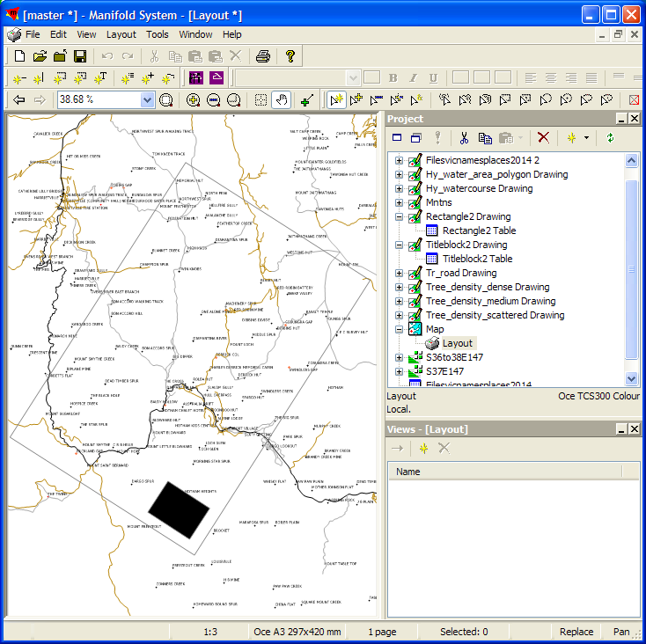This screenshot has height=644, width=646.
Task: Click the Save floppy disk icon
Action: point(80,56)
